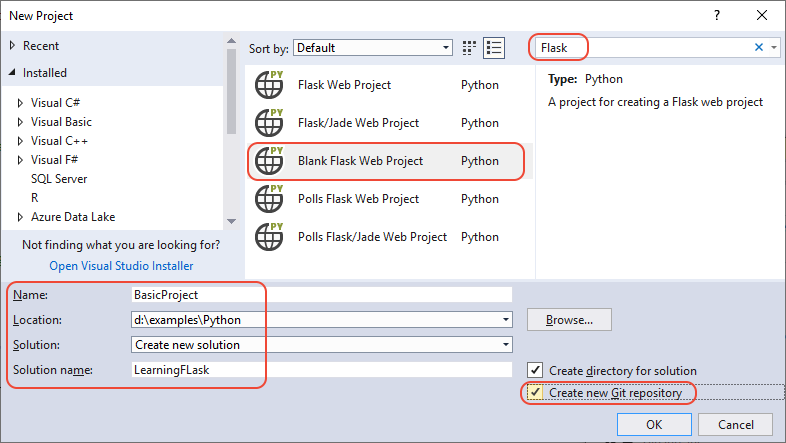Click the Flask/Jade Web Project icon
This screenshot has height=443, width=786.
coord(270,123)
